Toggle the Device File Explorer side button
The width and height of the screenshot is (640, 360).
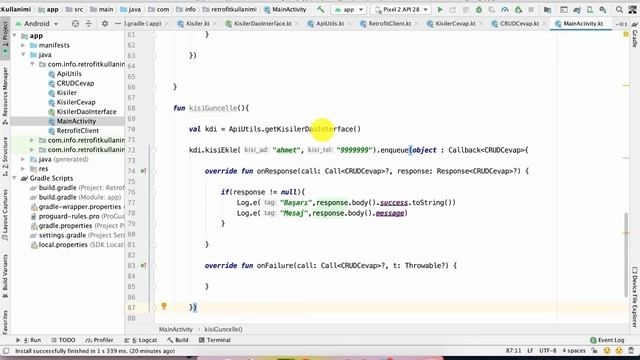coord(635,297)
